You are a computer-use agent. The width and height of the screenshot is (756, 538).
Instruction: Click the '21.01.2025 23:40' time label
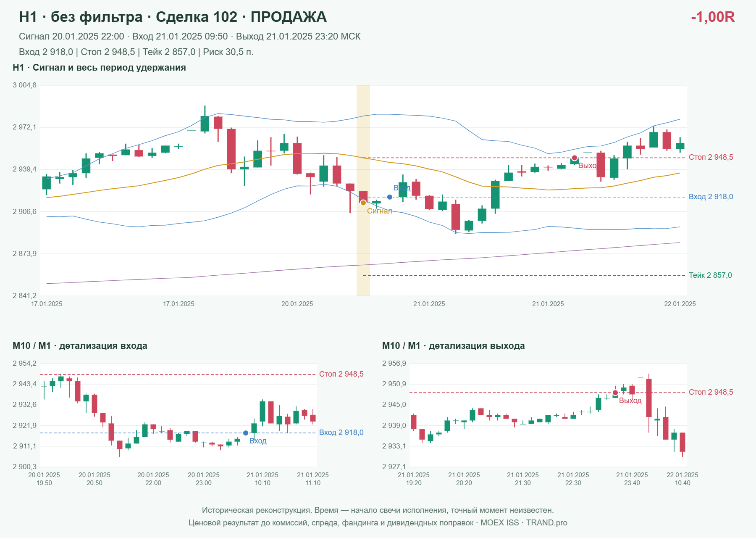coord(632,479)
